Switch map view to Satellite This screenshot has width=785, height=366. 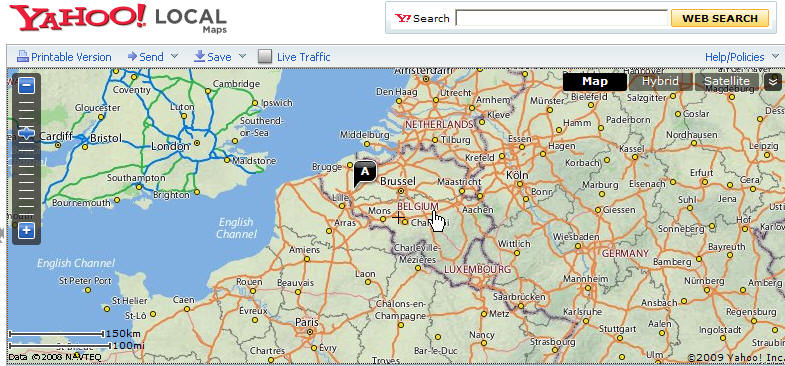pyautogui.click(x=727, y=82)
